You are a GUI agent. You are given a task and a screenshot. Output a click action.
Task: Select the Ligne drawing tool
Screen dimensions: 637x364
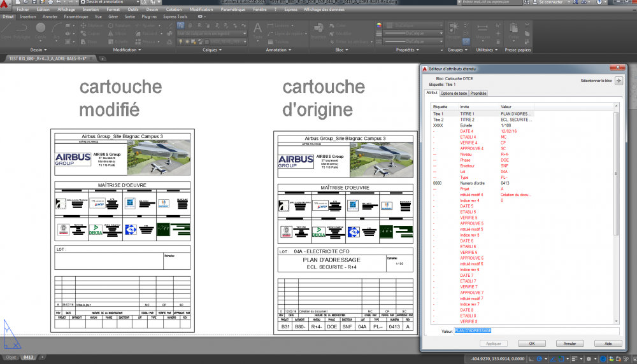pos(6,31)
